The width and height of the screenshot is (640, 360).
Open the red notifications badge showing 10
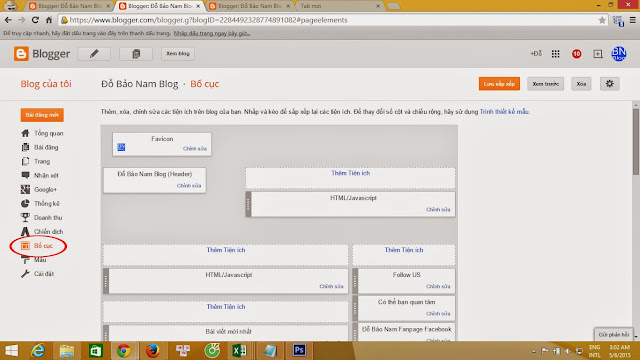click(x=576, y=54)
